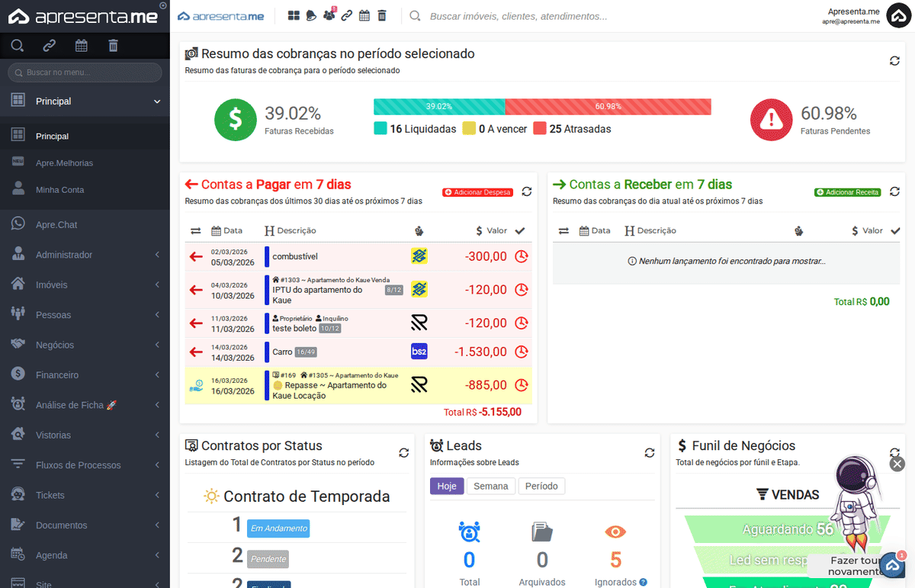Screen dimensions: 915x588
Task: Open the apps grid icon next to the logo
Action: (294, 14)
